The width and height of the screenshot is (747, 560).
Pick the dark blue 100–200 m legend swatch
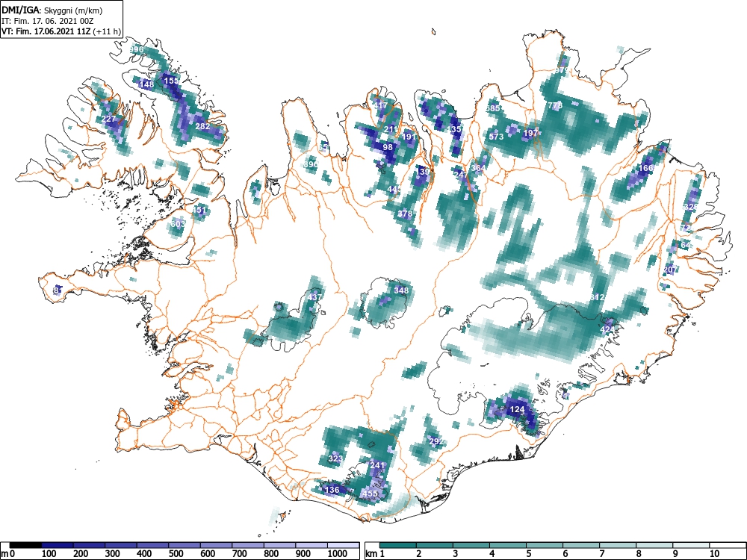(x=58, y=545)
